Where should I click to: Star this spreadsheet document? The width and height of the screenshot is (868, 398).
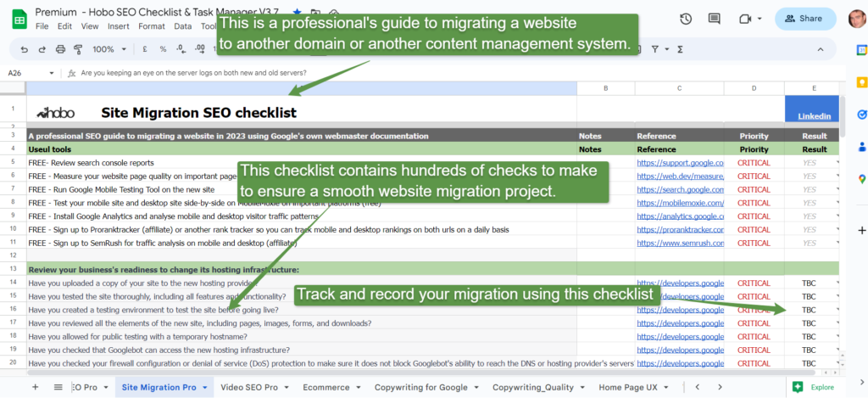[x=298, y=12]
